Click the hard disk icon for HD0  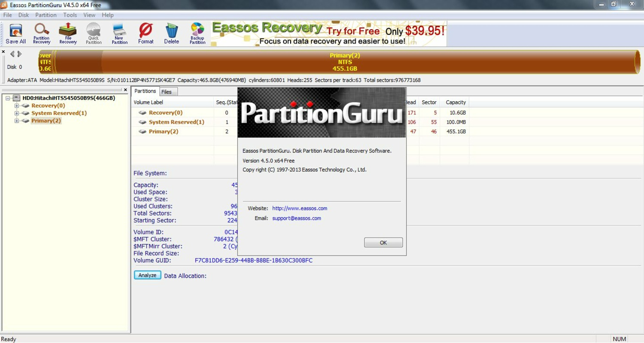click(x=17, y=98)
